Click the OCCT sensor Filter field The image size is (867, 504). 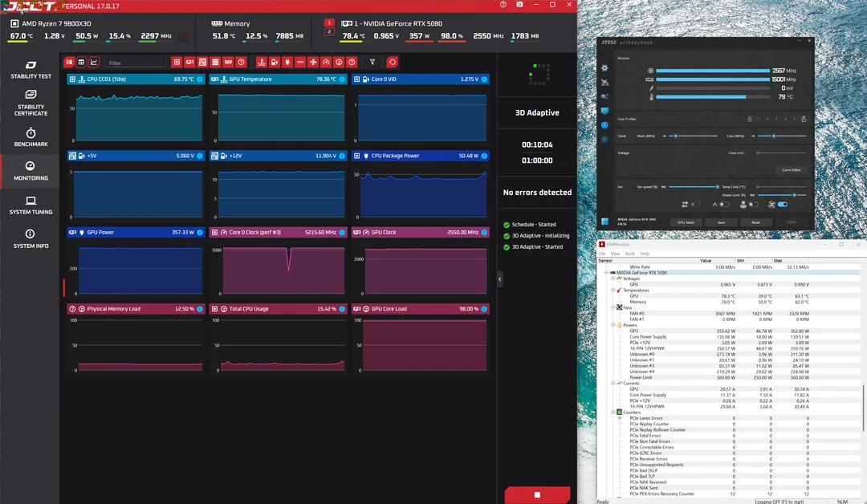click(x=135, y=63)
